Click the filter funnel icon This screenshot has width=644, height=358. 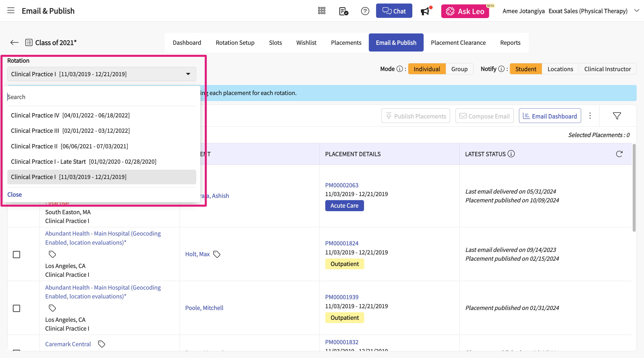tap(617, 116)
